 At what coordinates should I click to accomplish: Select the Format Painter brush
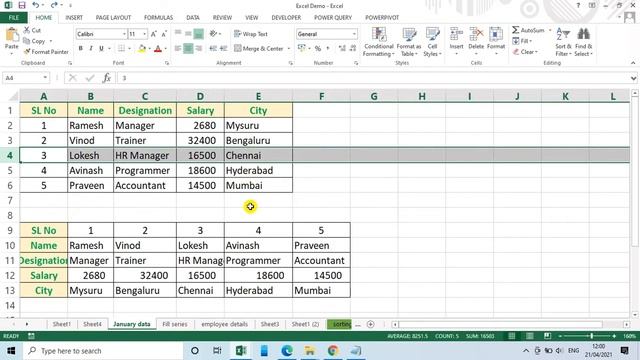pyautogui.click(x=27, y=52)
